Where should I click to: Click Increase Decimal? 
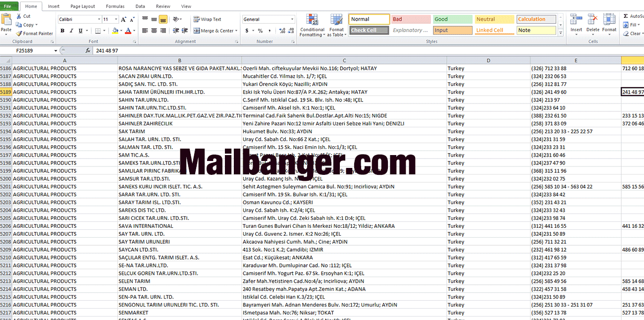tap(282, 31)
